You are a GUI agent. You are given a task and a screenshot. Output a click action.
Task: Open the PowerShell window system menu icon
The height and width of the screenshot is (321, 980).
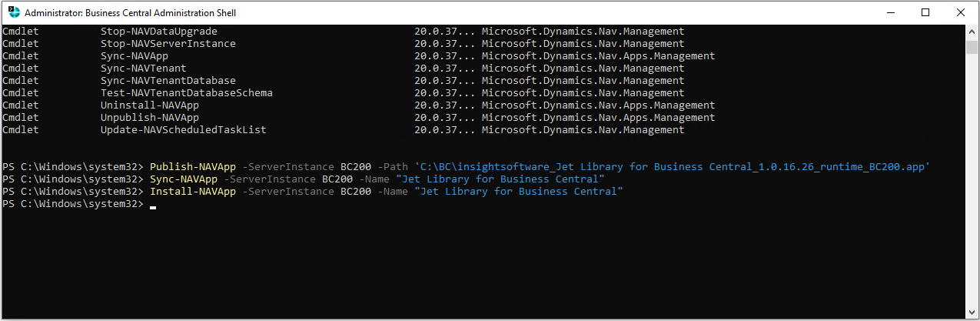pos(13,12)
